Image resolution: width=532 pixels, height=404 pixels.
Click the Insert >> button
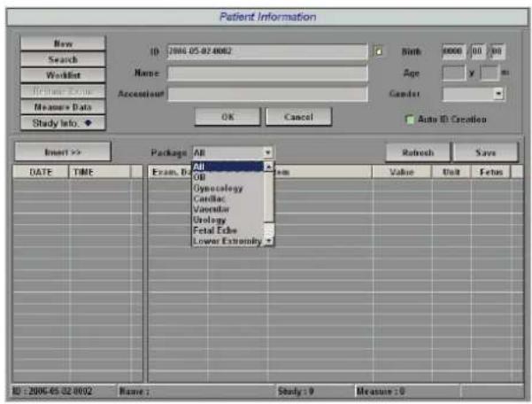(63, 151)
